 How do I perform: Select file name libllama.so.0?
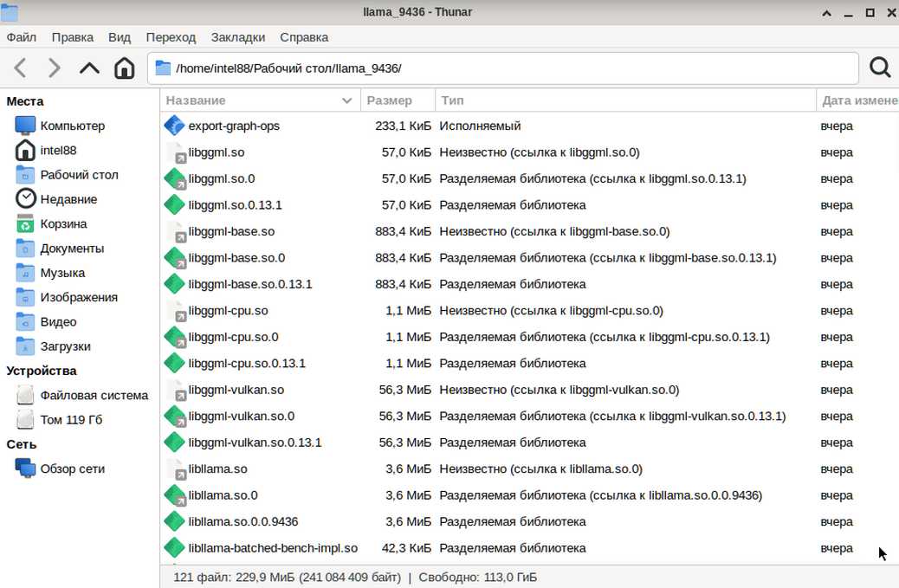pyautogui.click(x=223, y=495)
